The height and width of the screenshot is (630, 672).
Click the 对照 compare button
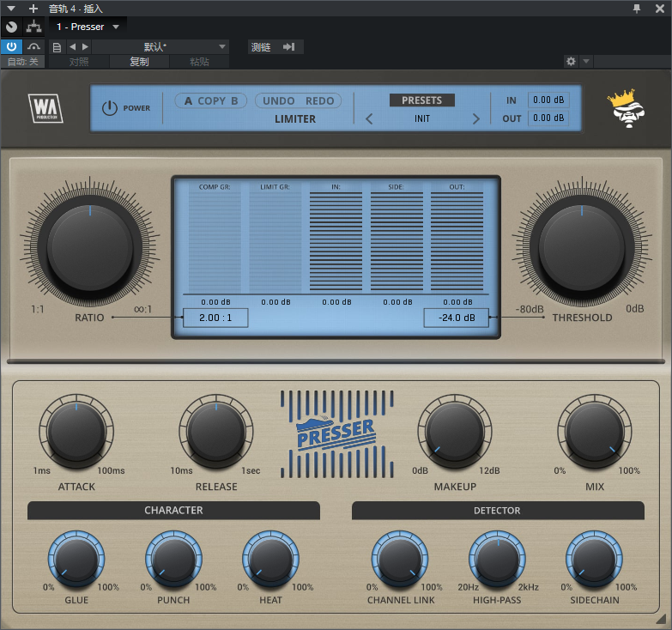point(79,62)
